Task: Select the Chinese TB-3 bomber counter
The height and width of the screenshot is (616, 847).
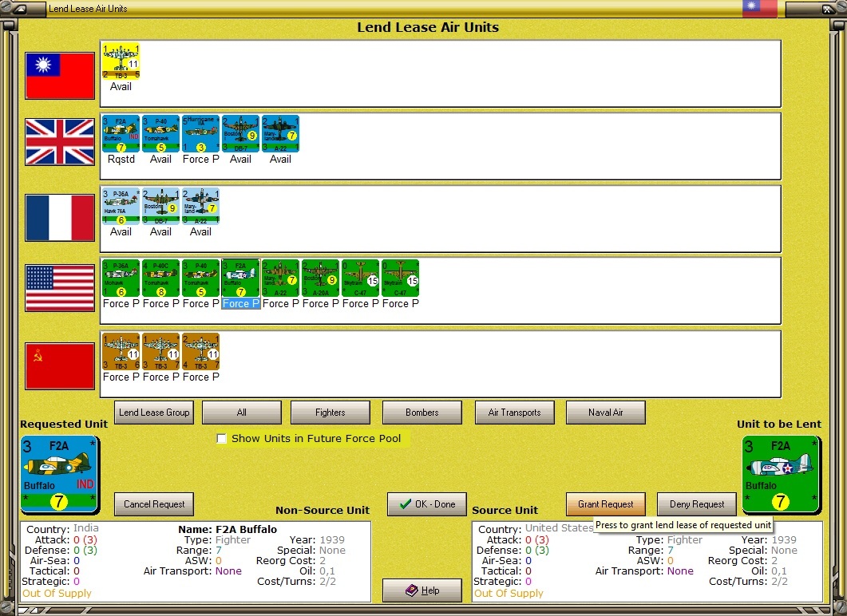Action: click(121, 61)
